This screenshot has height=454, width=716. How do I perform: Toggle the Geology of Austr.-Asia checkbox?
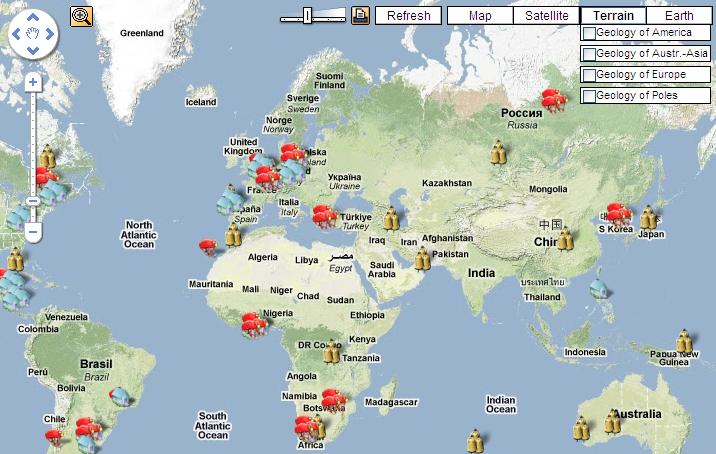coord(589,54)
